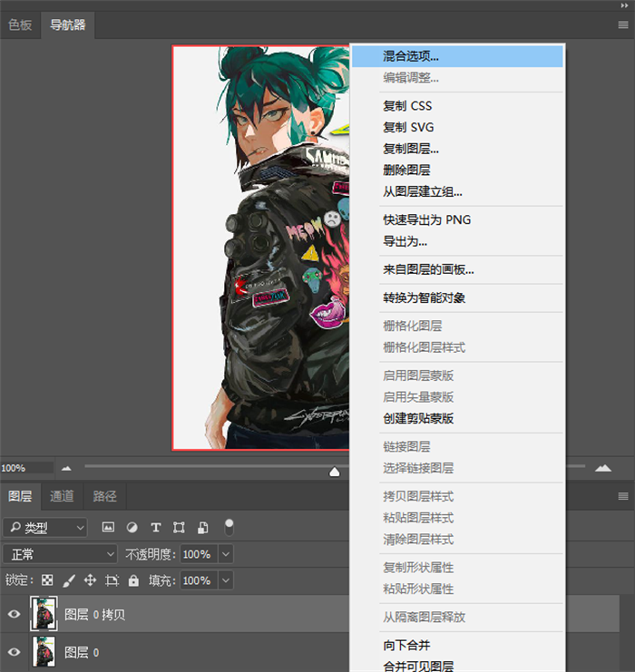Switch to the 路径 tab
635x672 pixels.
click(x=104, y=496)
